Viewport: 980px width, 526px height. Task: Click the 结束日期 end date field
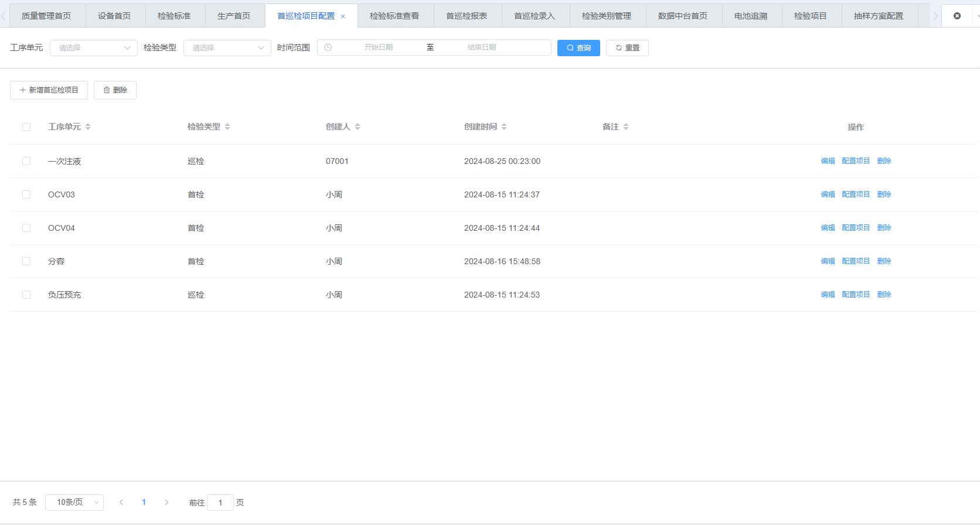point(481,47)
